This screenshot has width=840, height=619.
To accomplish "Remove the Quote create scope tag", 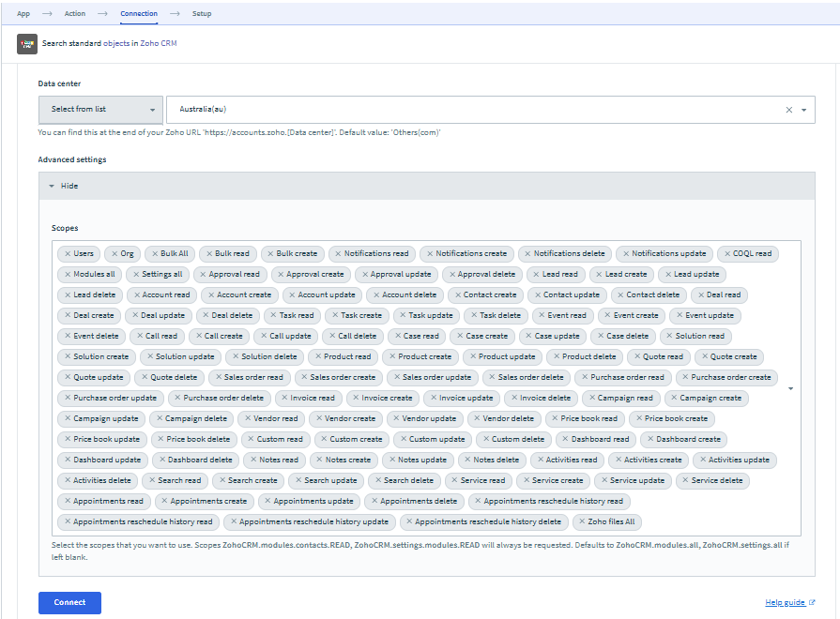I will click(x=705, y=356).
